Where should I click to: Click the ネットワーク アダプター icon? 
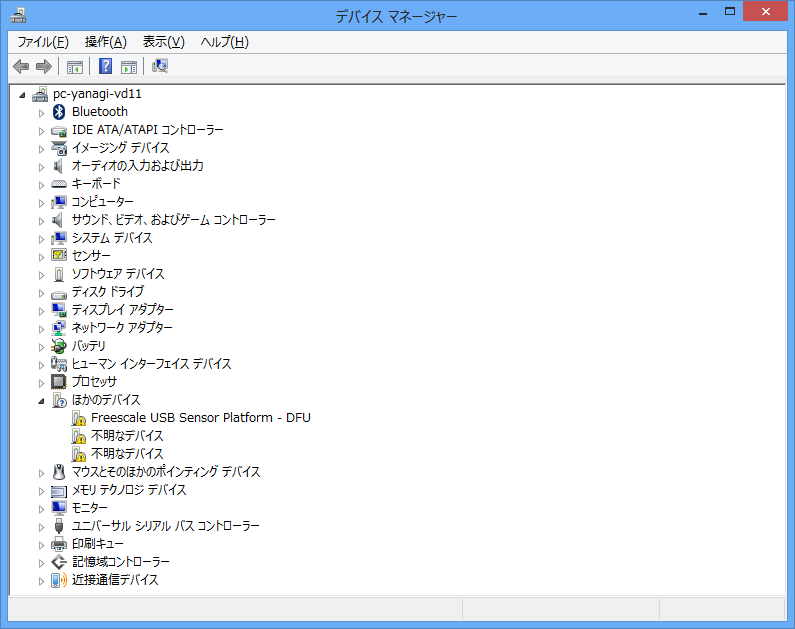click(x=59, y=328)
